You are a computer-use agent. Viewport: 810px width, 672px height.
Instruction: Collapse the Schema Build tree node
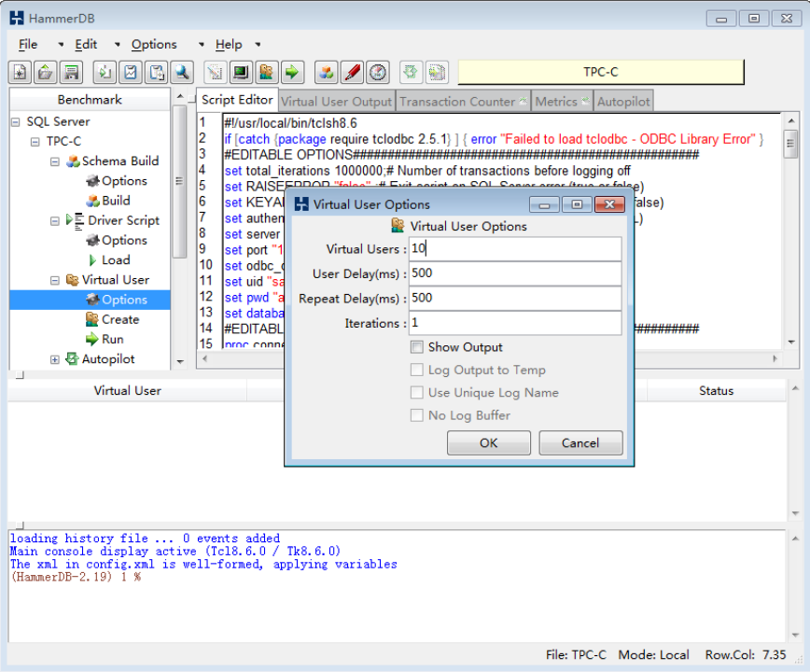[x=55, y=161]
